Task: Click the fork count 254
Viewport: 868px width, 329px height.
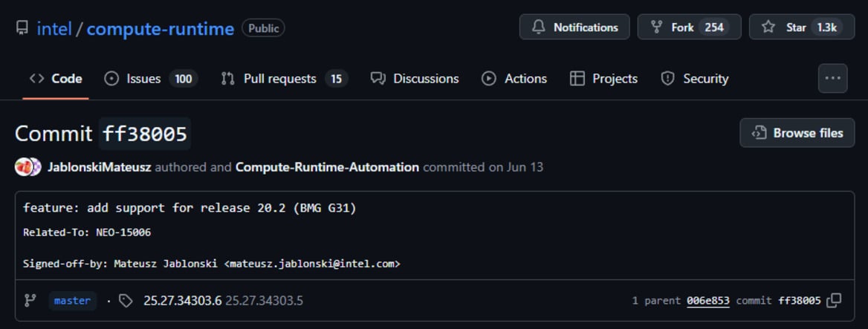Action: (x=714, y=27)
